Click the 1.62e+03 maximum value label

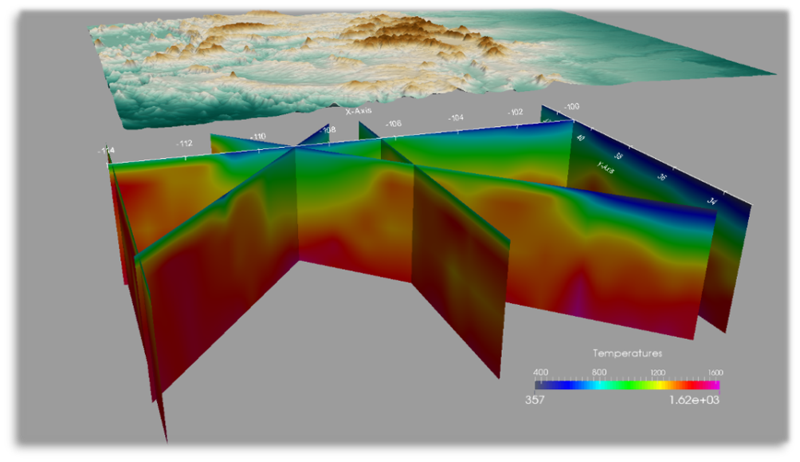(x=695, y=398)
